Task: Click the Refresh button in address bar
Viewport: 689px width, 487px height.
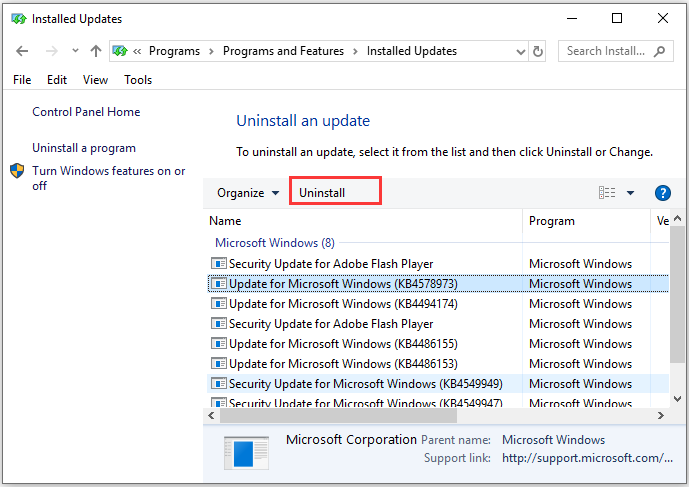Action: [x=539, y=51]
